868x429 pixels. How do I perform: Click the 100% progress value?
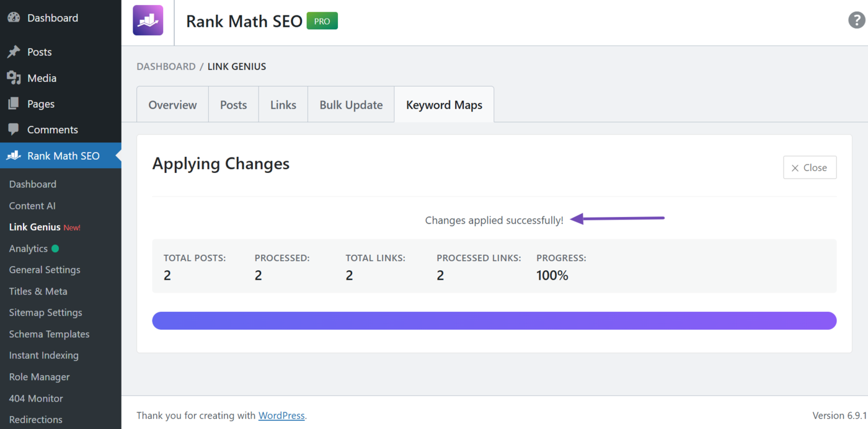(x=552, y=275)
